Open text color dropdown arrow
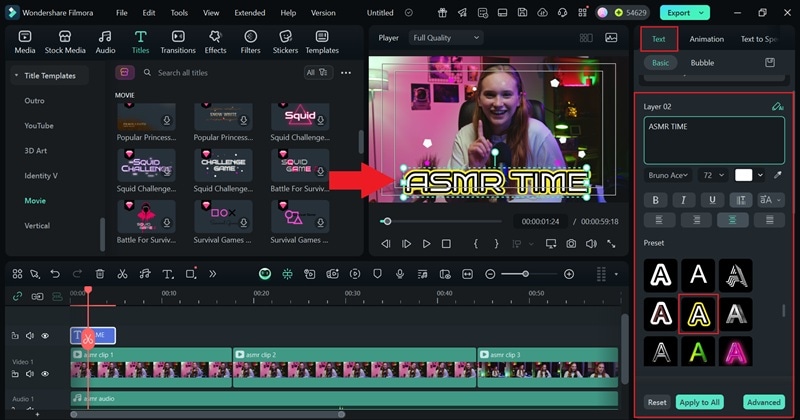 coord(760,175)
